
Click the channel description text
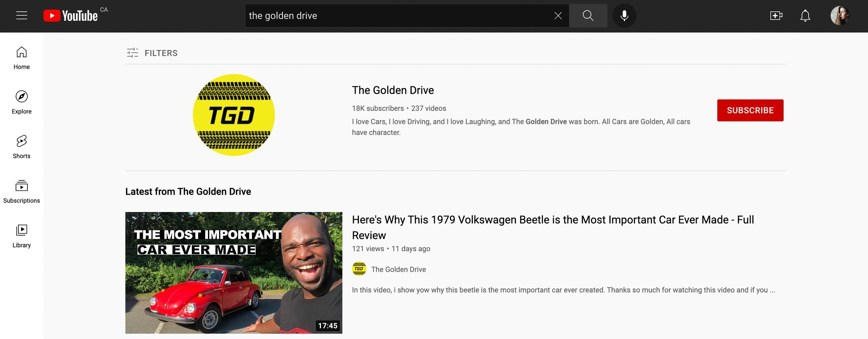[x=521, y=127]
